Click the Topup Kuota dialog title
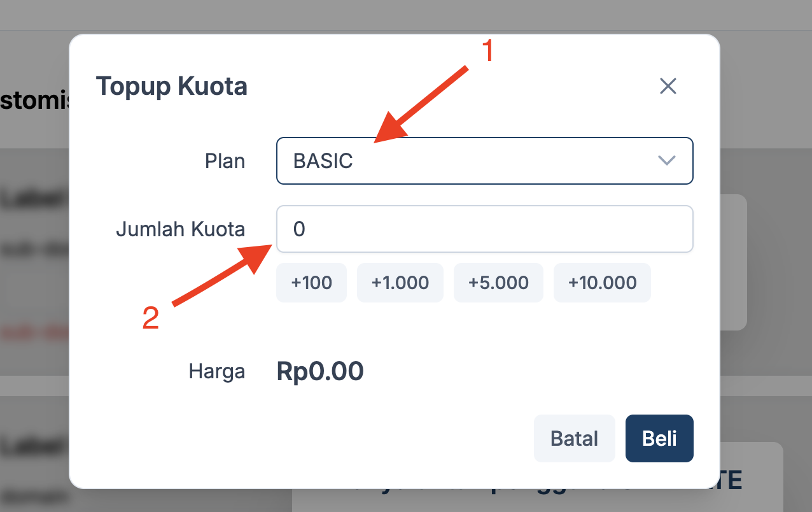The width and height of the screenshot is (812, 512). [x=171, y=86]
